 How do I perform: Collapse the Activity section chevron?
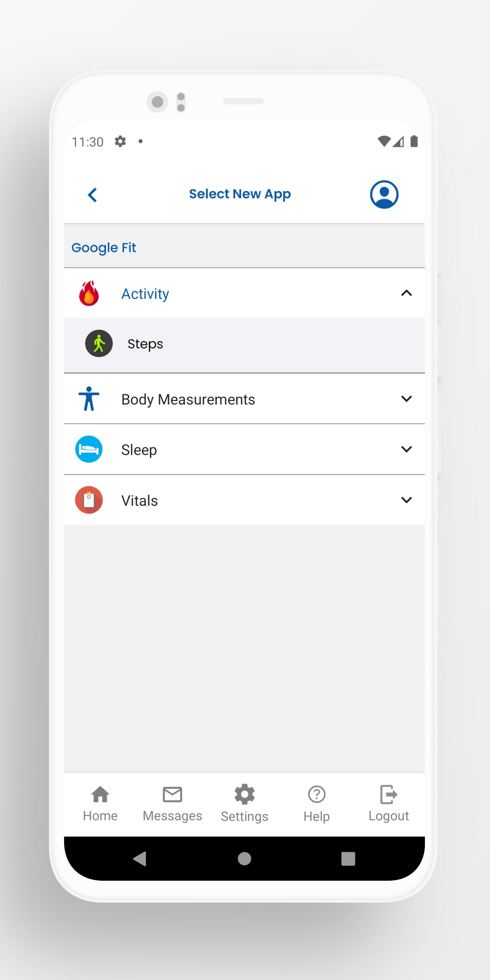click(x=407, y=293)
